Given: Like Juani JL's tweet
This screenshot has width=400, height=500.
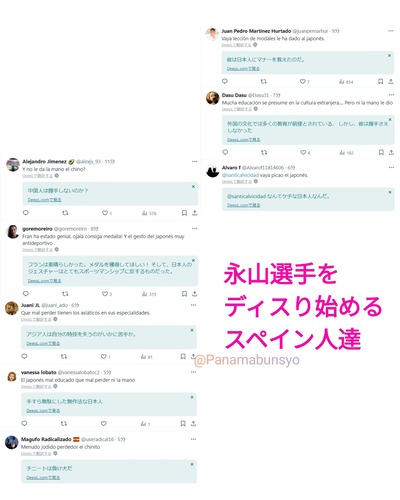Looking at the screenshot, I should (104, 357).
